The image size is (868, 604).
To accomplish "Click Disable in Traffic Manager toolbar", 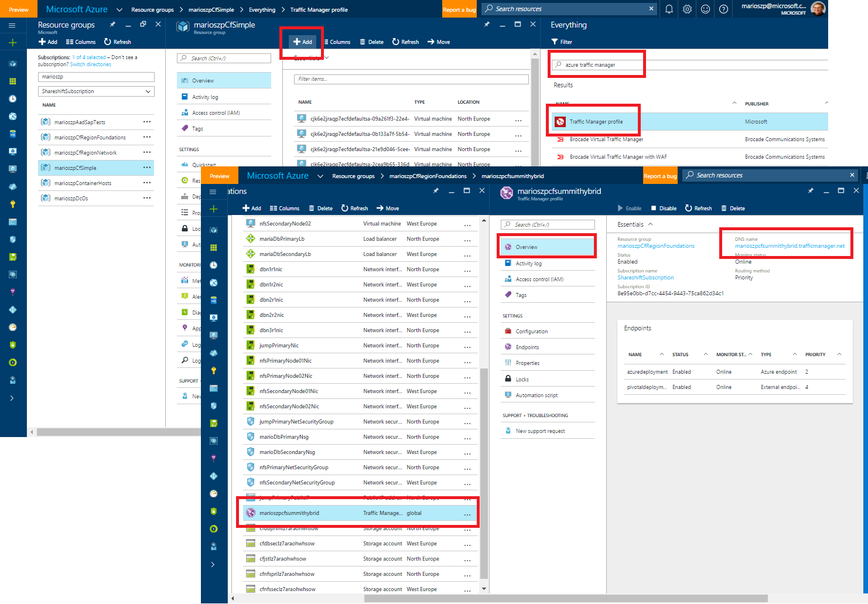I will (x=664, y=208).
